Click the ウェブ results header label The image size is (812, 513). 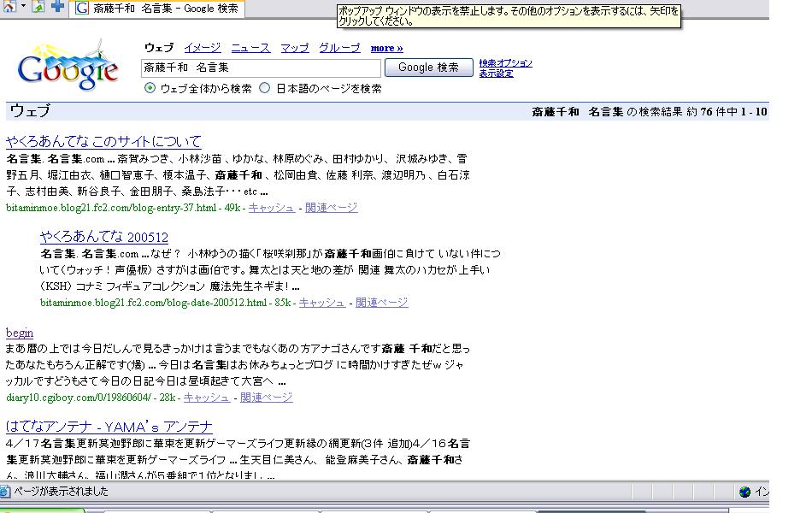[x=30, y=111]
